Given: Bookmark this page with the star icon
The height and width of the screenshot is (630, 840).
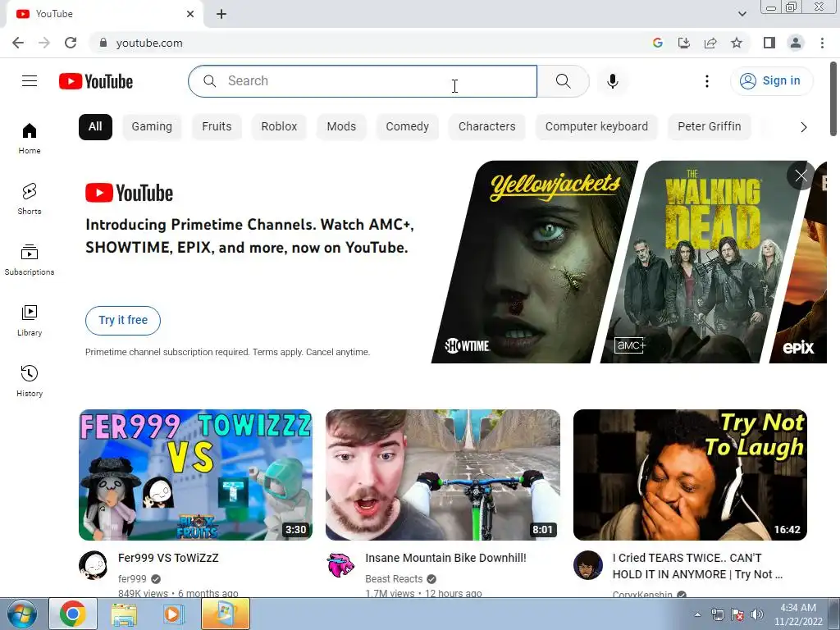Looking at the screenshot, I should [x=737, y=43].
